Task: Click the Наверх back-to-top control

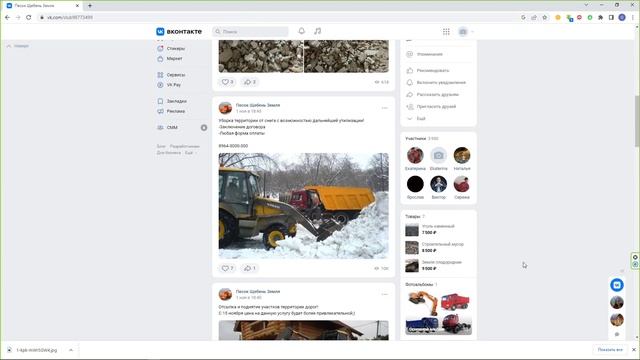Action: pyautogui.click(x=18, y=46)
